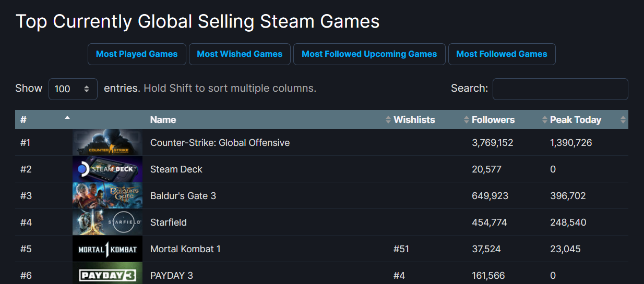
Task: Click the Mortal Kombat 1 name link
Action: coord(185,249)
